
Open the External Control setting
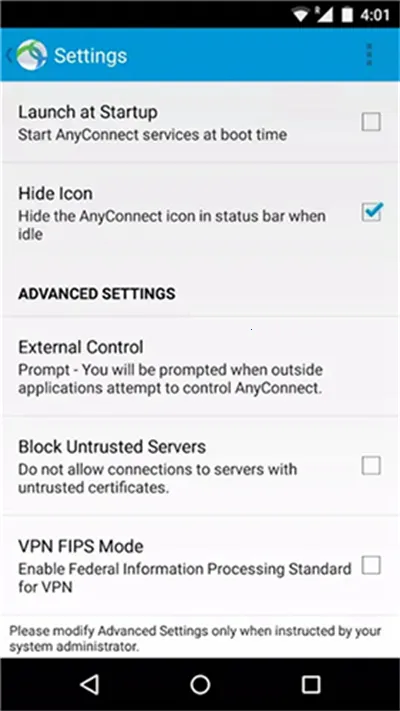pos(200,366)
